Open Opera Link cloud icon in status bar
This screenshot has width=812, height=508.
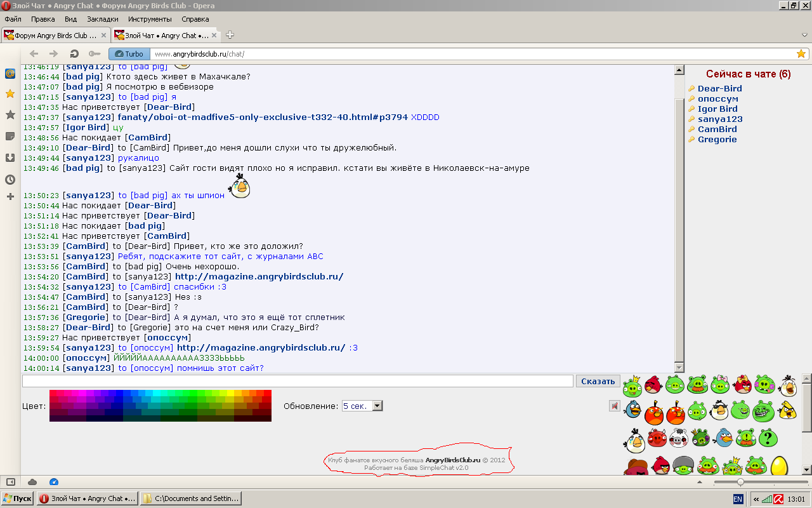click(x=32, y=482)
